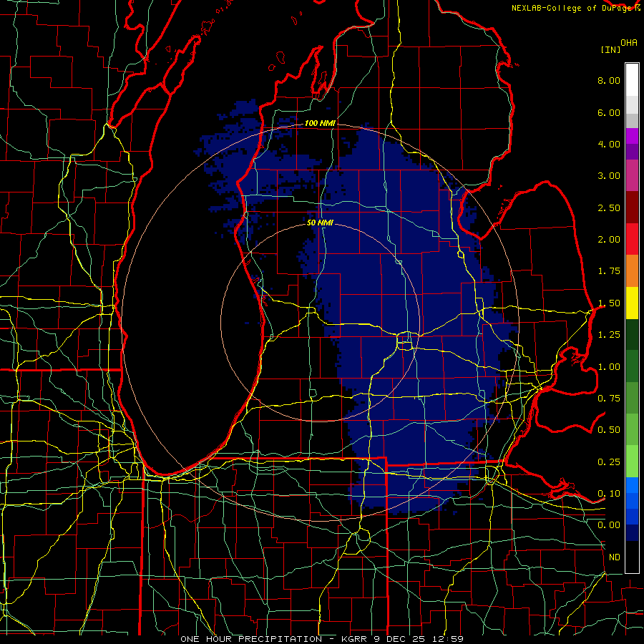Pick the yellow legend swatch near 1.50
Viewport: 644px width, 644px height.
[x=632, y=303]
